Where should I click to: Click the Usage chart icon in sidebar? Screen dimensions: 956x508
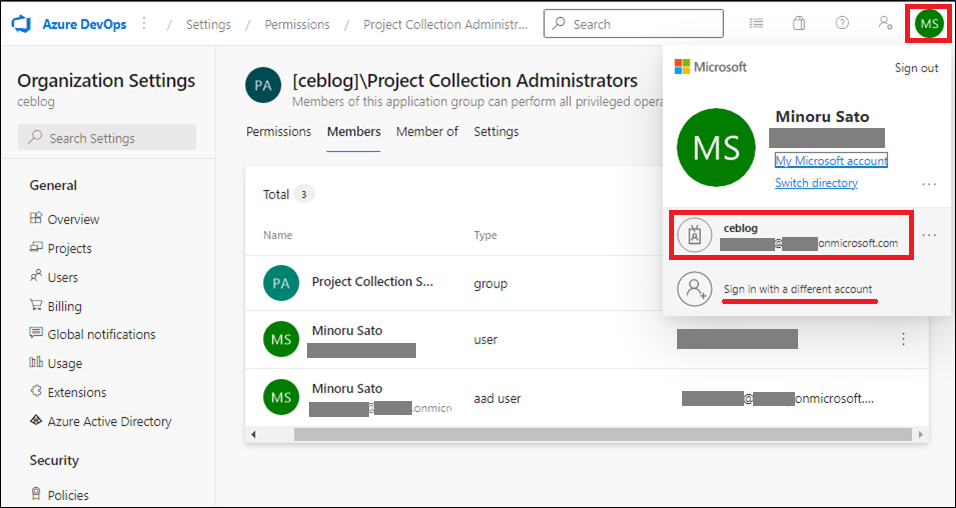tap(36, 363)
